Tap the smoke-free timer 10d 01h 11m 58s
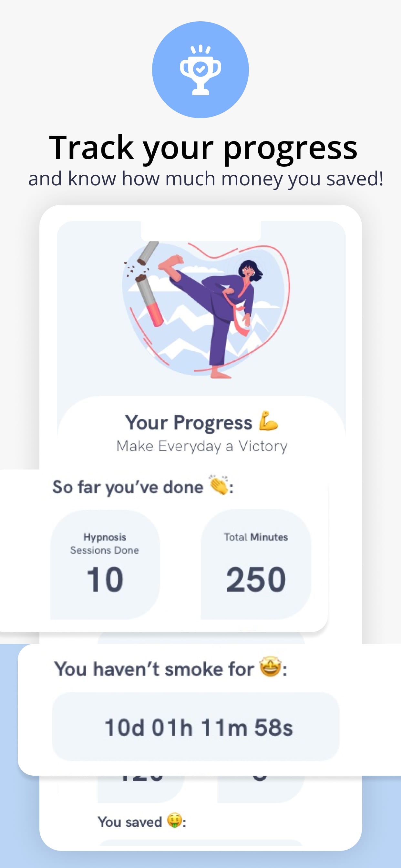Screen dimensions: 401x868 point(198,727)
